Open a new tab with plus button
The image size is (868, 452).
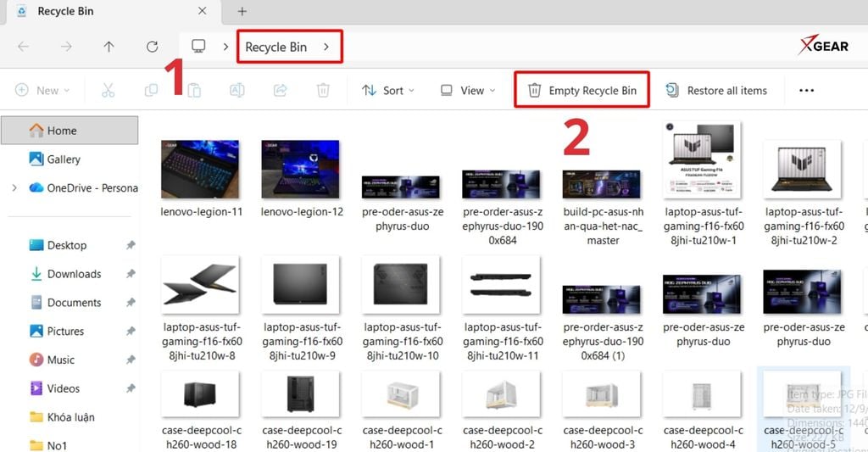coord(242,11)
